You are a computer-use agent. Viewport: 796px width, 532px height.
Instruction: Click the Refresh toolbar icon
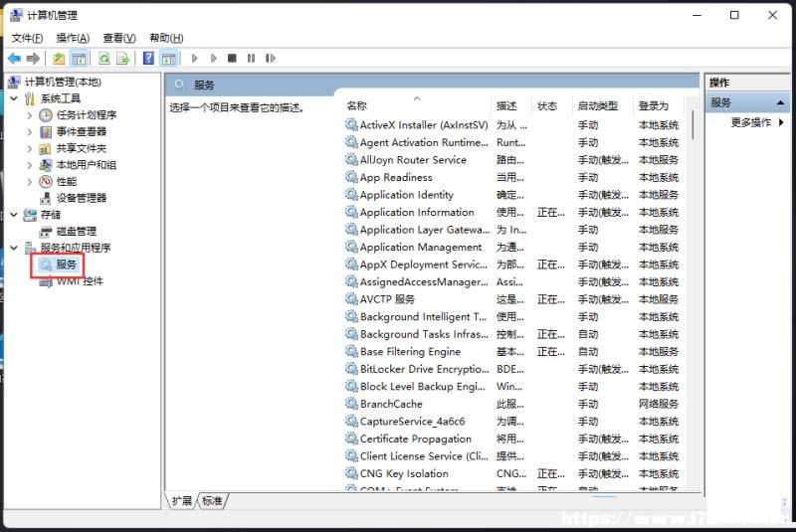tap(104, 59)
